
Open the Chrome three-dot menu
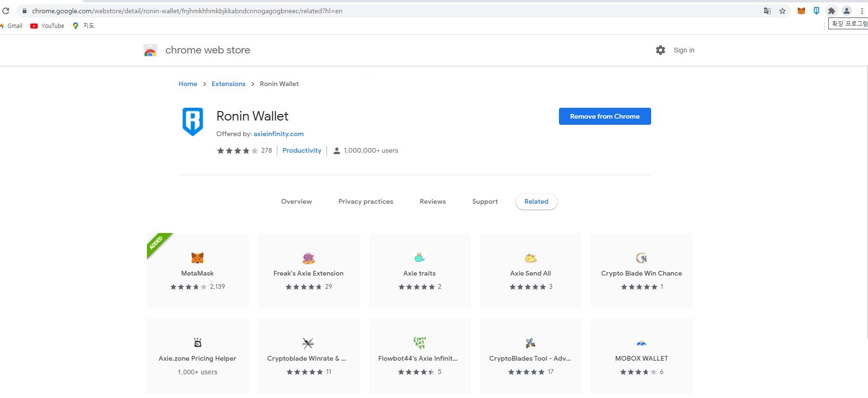(x=862, y=11)
